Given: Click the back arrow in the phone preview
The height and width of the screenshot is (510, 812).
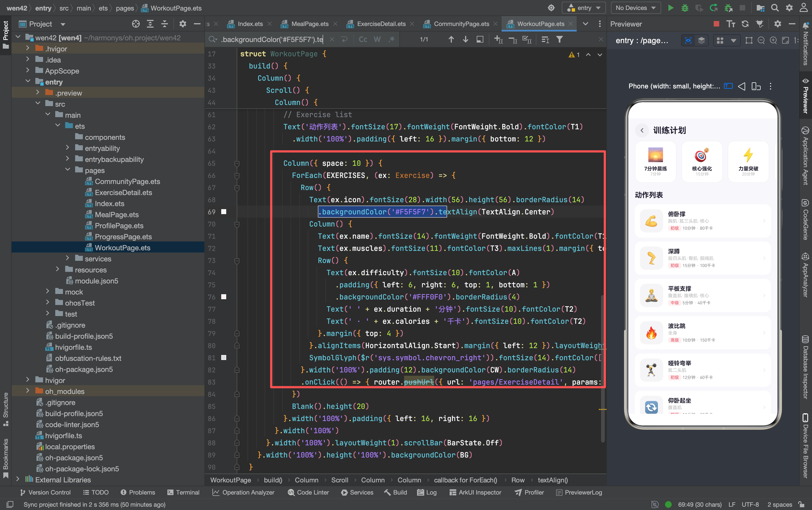Looking at the screenshot, I should pos(642,130).
